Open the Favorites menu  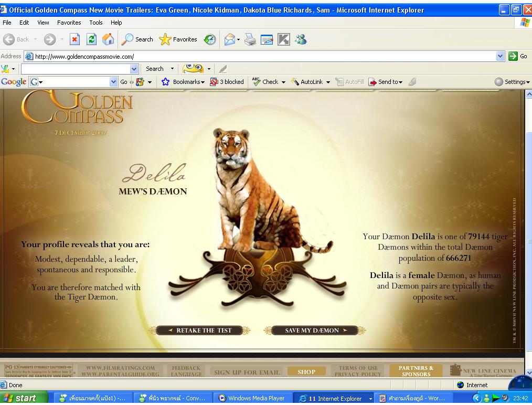coord(69,23)
